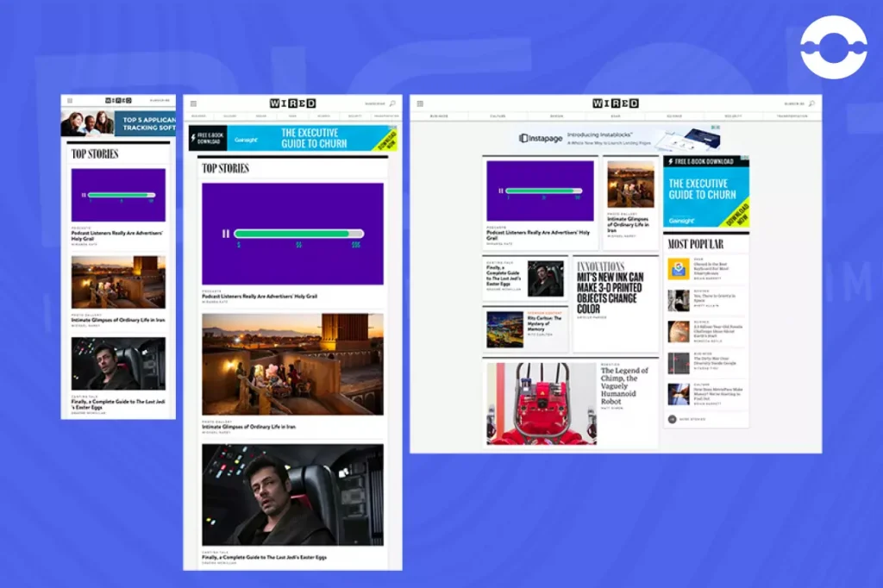Open Ritz Carlton city night thumbnail
This screenshot has height=588, width=883.
pos(505,329)
